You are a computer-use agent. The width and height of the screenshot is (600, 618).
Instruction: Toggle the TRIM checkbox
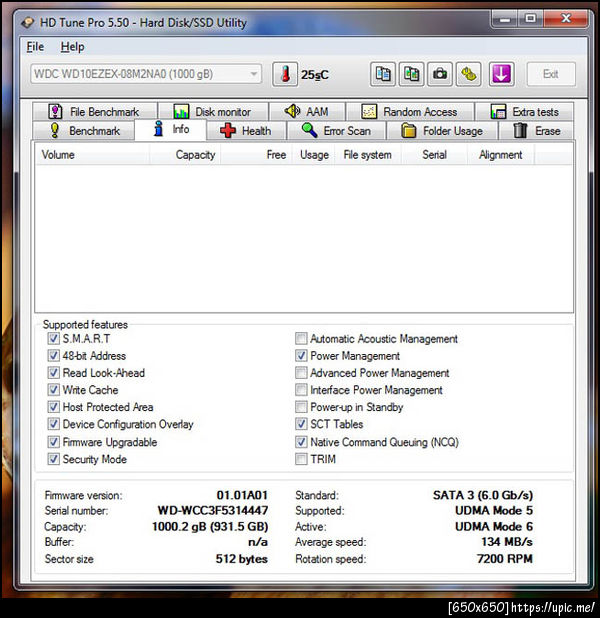pyautogui.click(x=301, y=459)
